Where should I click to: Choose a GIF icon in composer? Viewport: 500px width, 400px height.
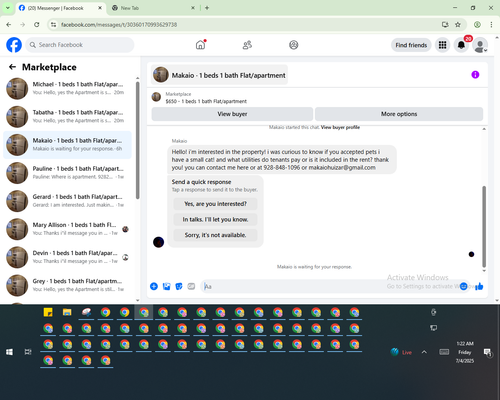tap(191, 286)
